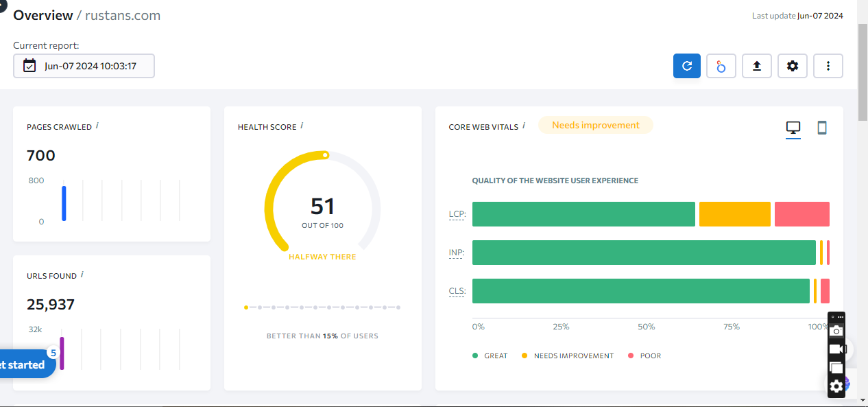
Task: Click the URLs Found info icon
Action: [82, 275]
